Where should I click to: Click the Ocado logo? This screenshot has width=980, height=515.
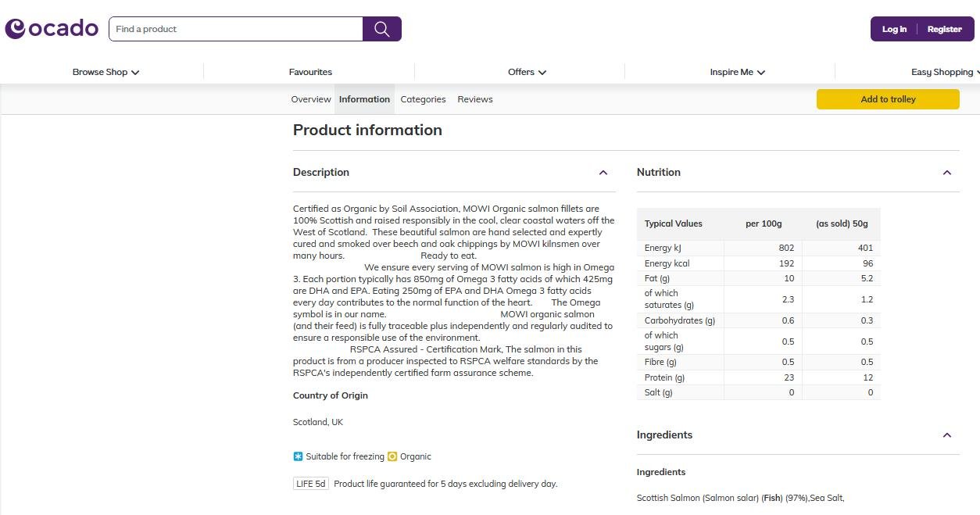[52, 28]
